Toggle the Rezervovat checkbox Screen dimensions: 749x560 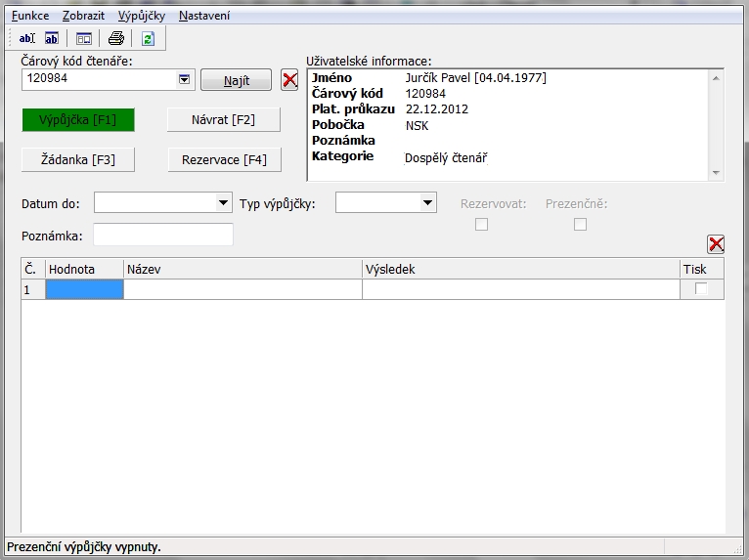(481, 225)
